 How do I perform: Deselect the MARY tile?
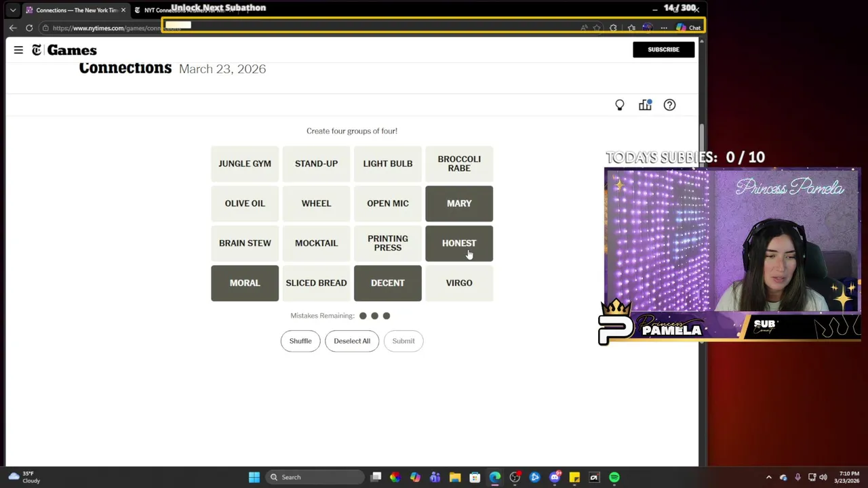coord(459,203)
